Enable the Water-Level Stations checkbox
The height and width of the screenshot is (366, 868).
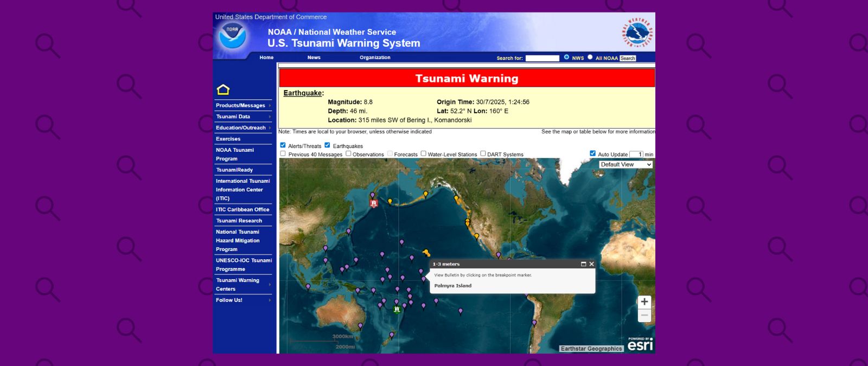pos(424,154)
